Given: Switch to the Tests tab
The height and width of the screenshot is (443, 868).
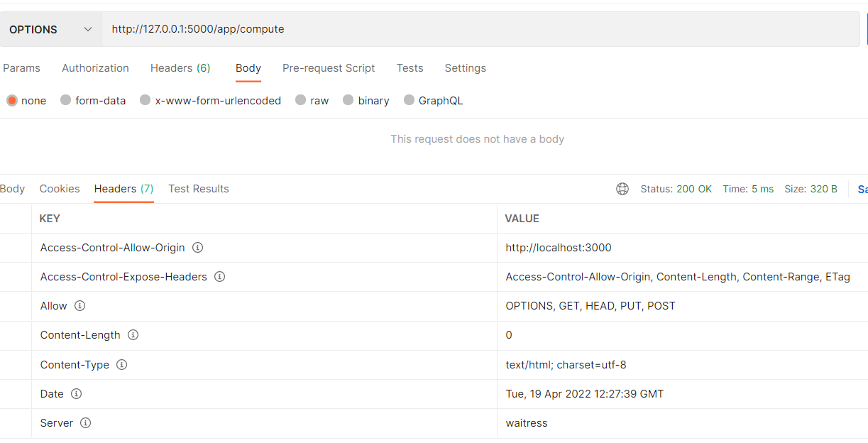Looking at the screenshot, I should tap(410, 68).
